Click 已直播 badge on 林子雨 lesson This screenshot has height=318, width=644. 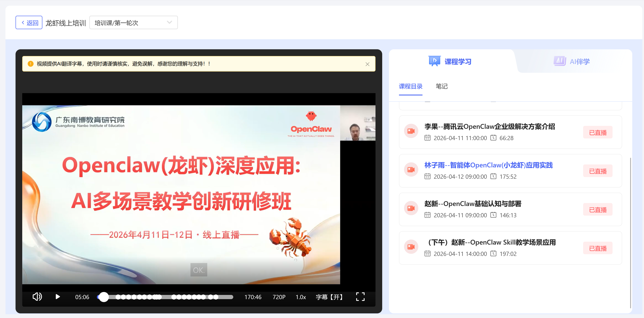(x=597, y=171)
